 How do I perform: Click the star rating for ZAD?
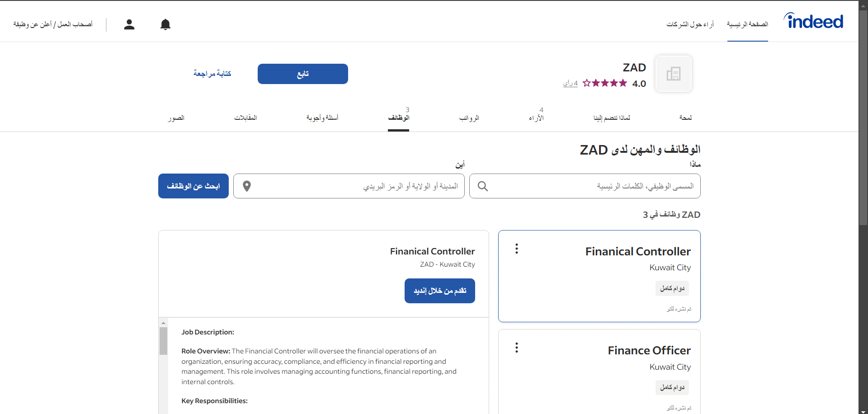pos(605,83)
